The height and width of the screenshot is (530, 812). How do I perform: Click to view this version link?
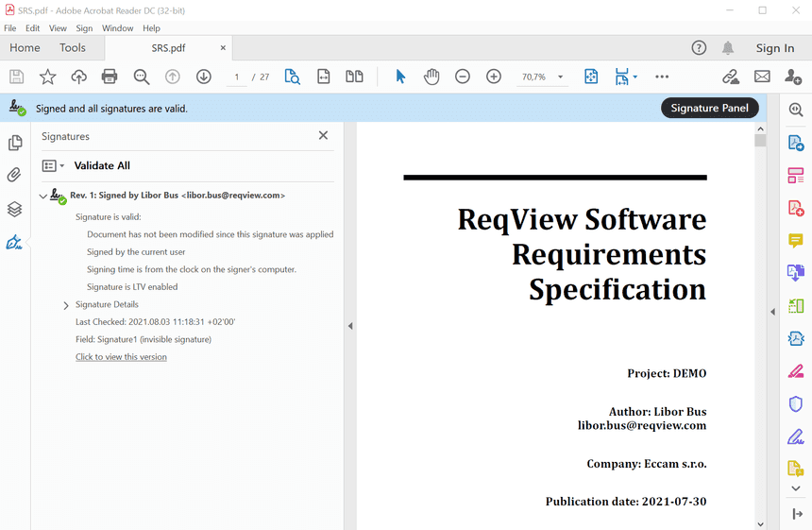pyautogui.click(x=121, y=357)
